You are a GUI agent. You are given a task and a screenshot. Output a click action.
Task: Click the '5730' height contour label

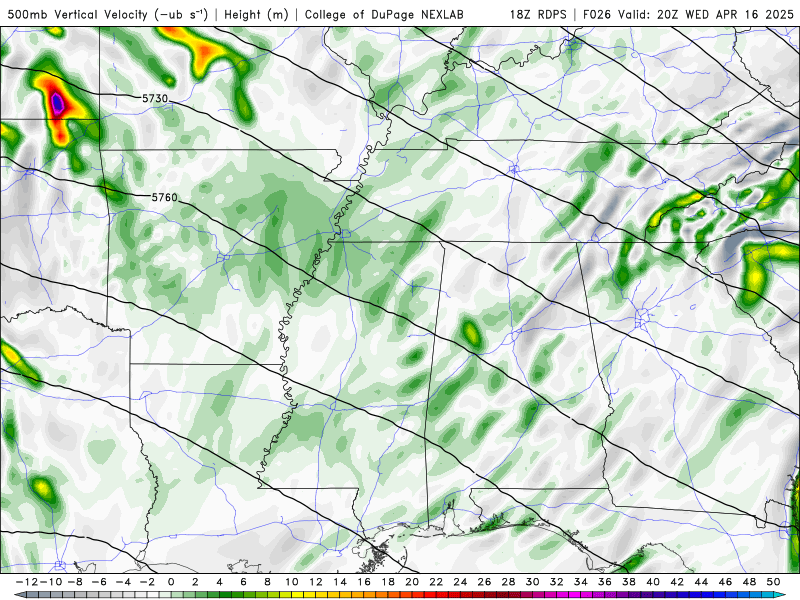tap(155, 98)
